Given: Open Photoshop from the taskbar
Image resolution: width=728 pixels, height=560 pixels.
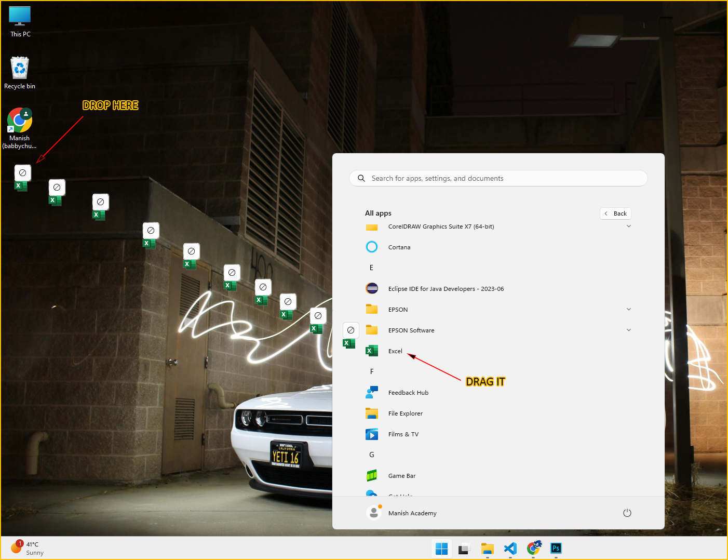Looking at the screenshot, I should pos(556,549).
